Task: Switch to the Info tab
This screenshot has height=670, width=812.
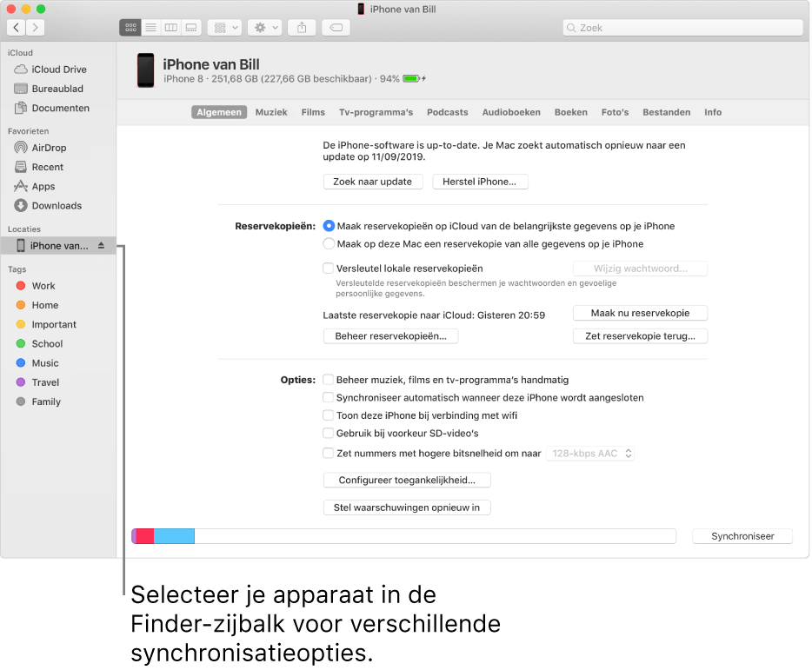Action: (x=713, y=112)
